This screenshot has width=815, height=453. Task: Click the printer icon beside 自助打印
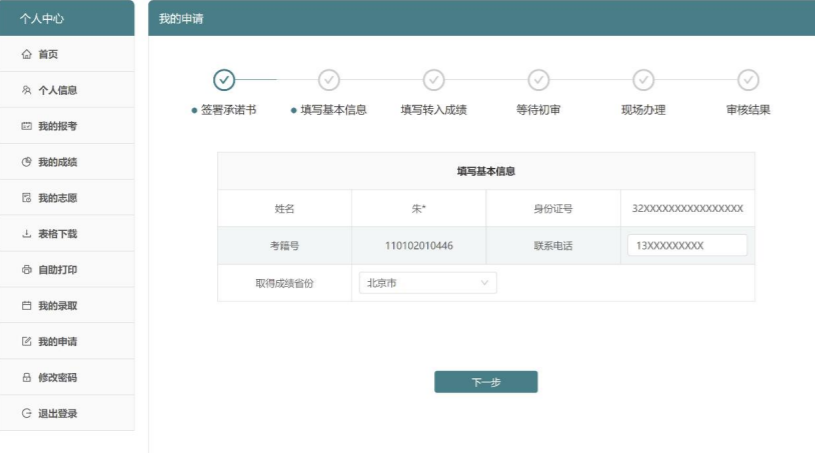[x=27, y=270]
